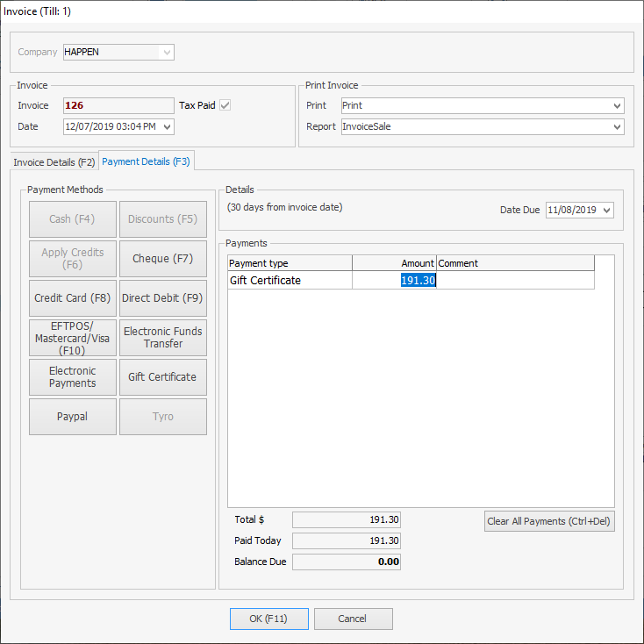Image resolution: width=644 pixels, height=644 pixels.
Task: Toggle the Tax Paid checkbox
Action: (x=225, y=105)
